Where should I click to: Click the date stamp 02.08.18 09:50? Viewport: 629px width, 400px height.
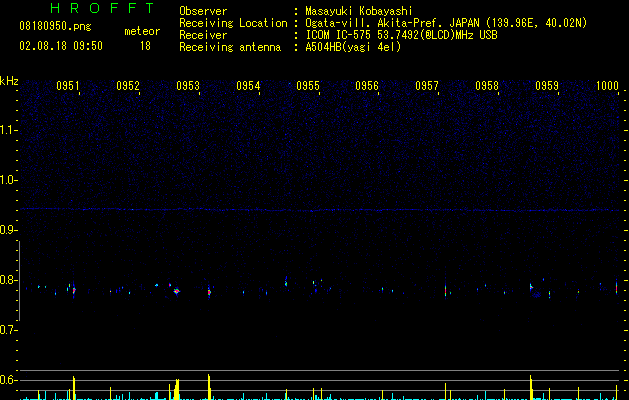click(x=61, y=46)
